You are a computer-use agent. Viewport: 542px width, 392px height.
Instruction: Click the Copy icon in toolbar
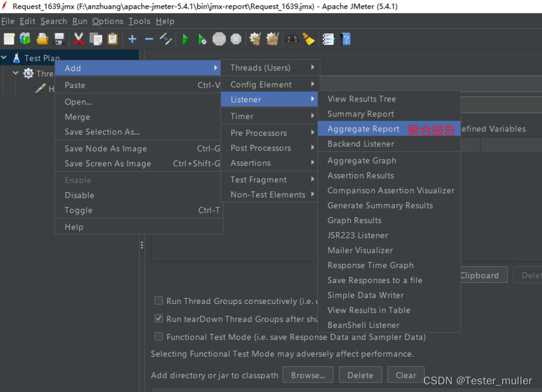(96, 39)
